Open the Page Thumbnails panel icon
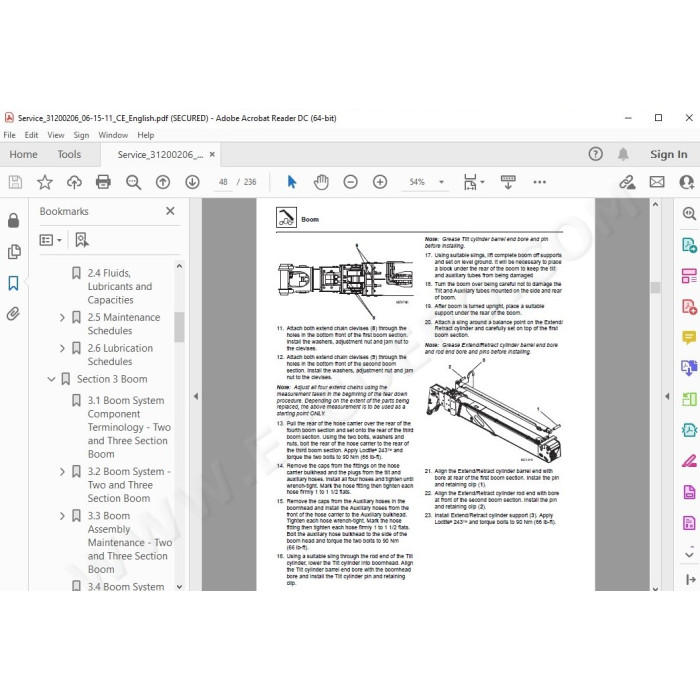Image resolution: width=700 pixels, height=700 pixels. pyautogui.click(x=14, y=252)
